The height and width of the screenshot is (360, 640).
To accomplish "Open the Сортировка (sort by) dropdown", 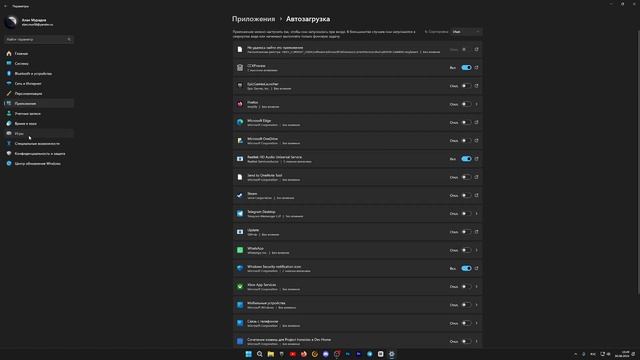I will 466,32.
